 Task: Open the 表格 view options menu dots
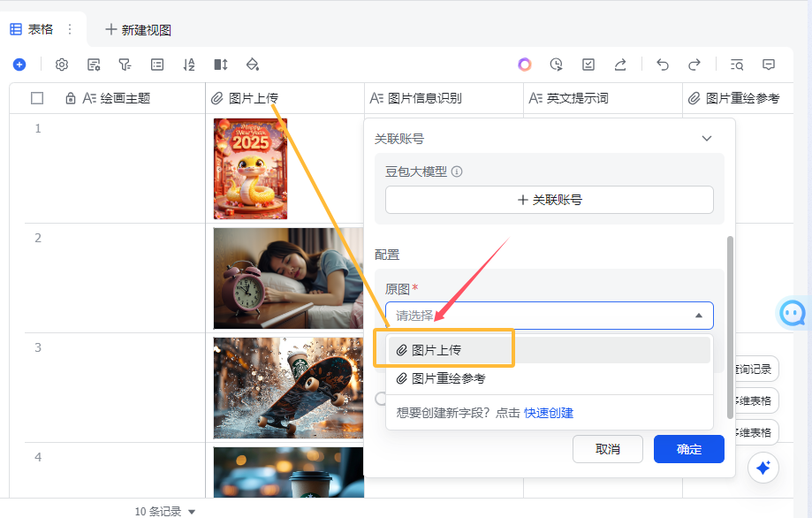[70, 29]
